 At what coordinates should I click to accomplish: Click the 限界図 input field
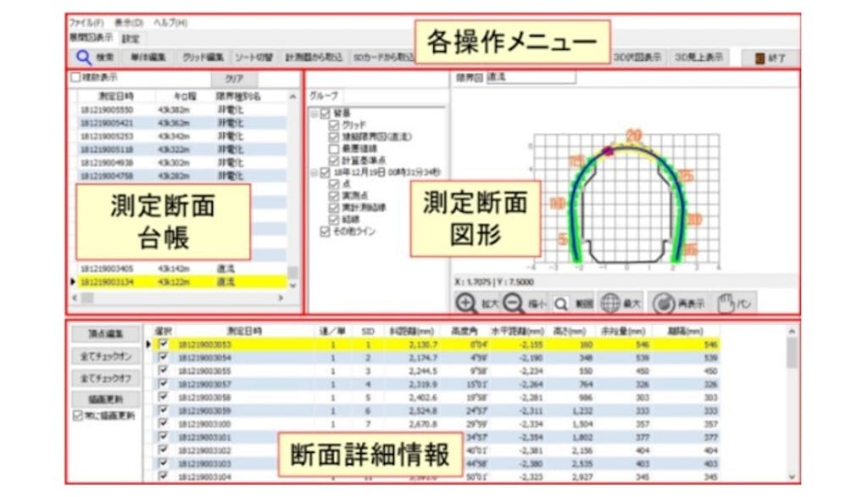[531, 77]
